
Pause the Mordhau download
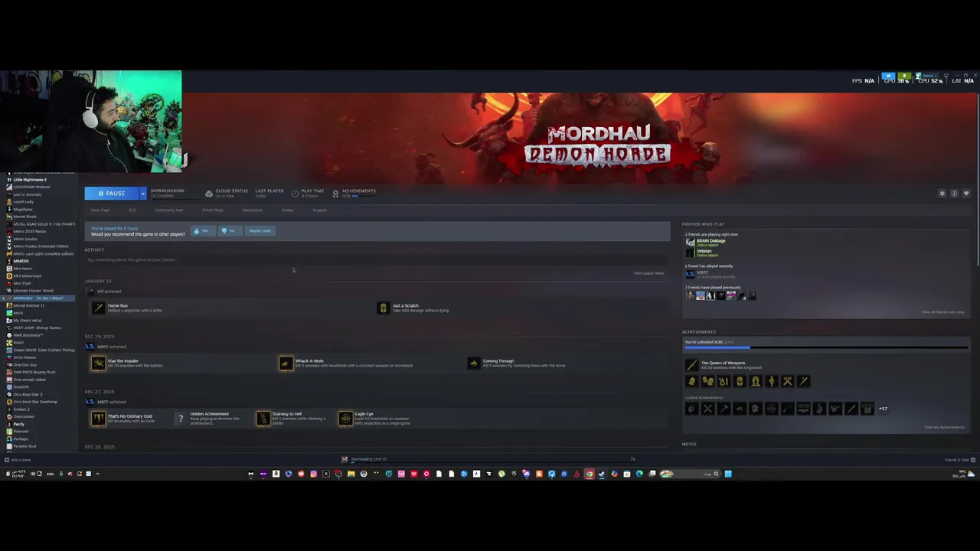(112, 194)
